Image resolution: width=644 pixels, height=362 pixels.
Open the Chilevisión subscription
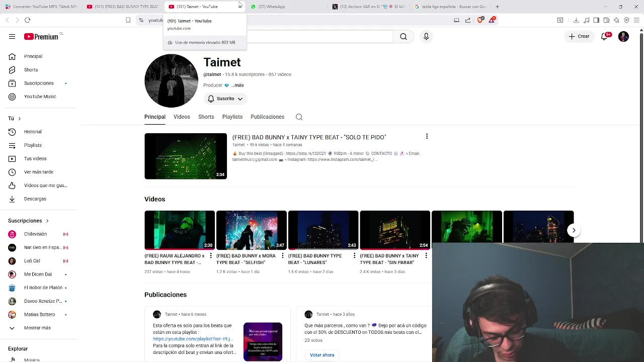pos(35,234)
